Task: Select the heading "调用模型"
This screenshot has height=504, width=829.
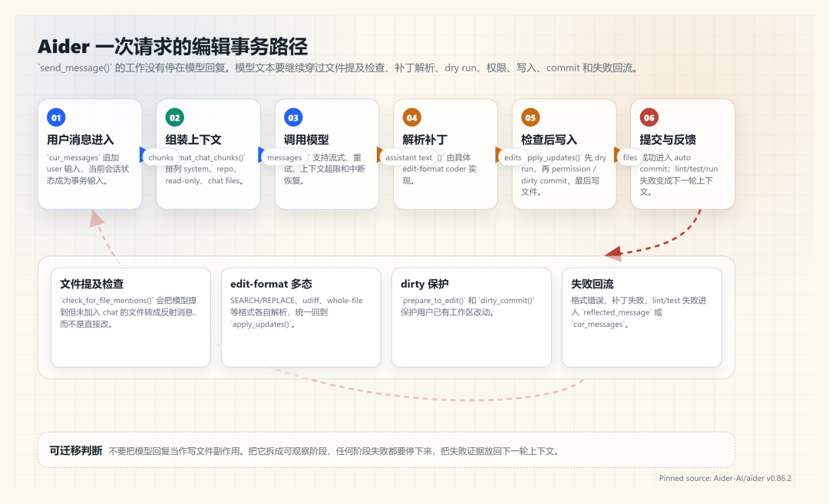Action: (x=306, y=140)
